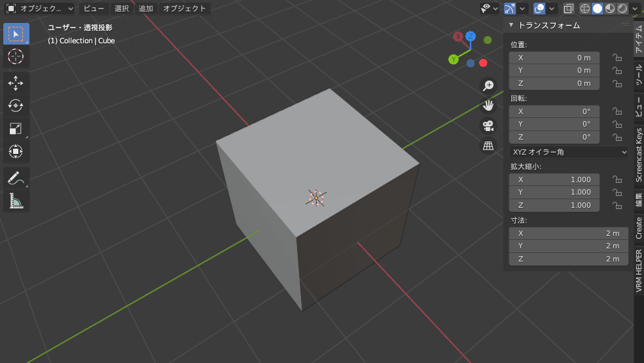Switch to solid shading mode

(x=598, y=9)
